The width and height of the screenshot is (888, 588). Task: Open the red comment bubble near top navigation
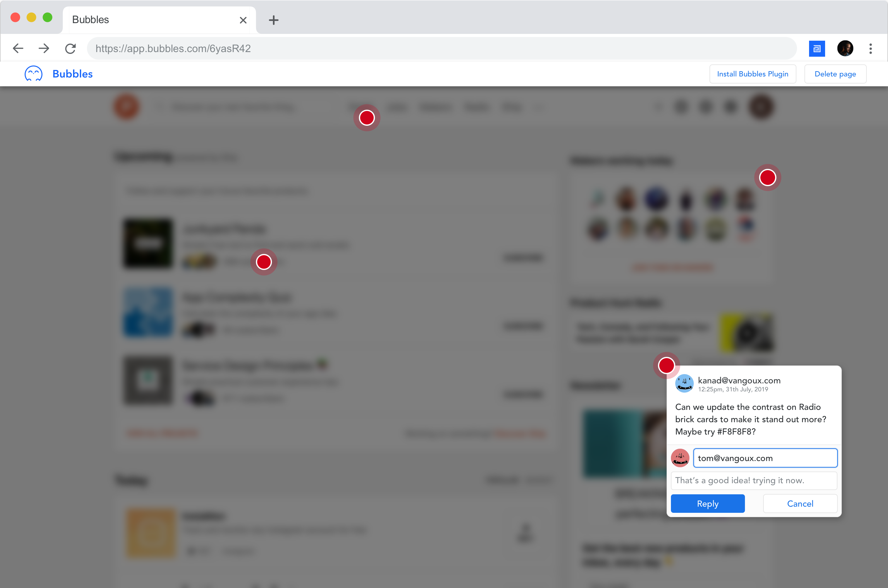(x=367, y=118)
